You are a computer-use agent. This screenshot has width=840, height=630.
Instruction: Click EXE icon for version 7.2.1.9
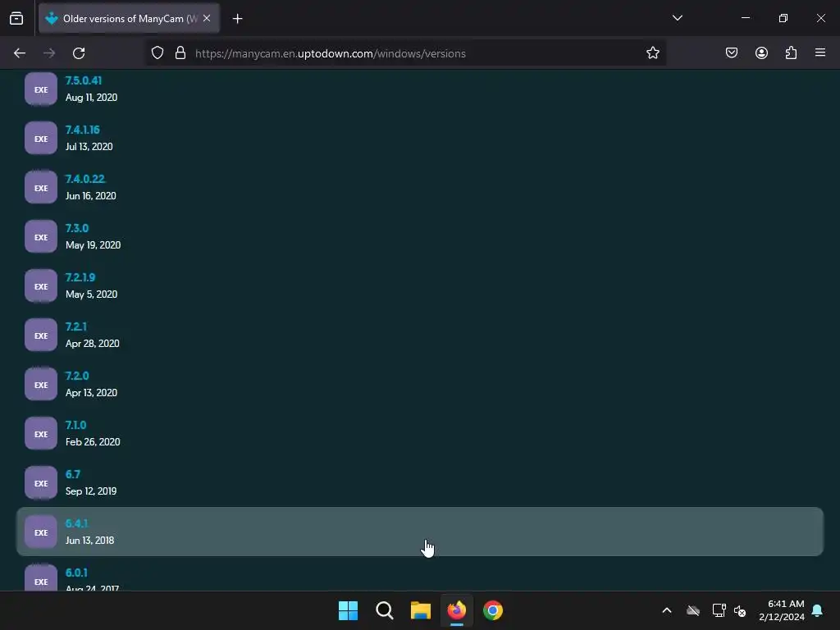[41, 286]
